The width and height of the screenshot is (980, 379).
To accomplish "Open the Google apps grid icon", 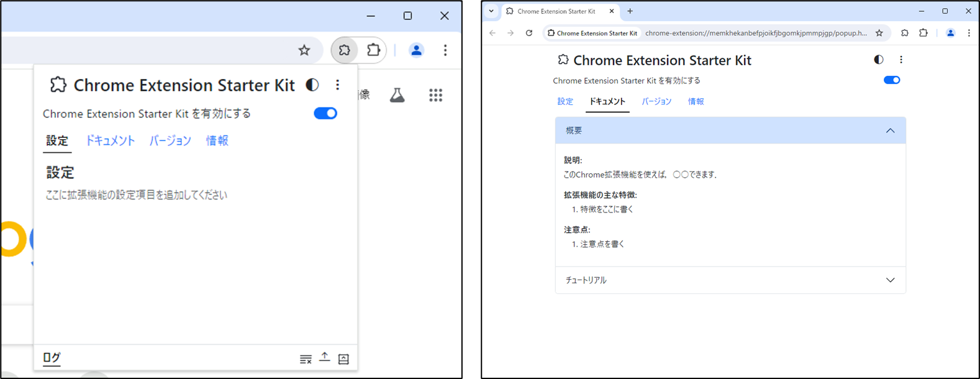I will pyautogui.click(x=436, y=95).
